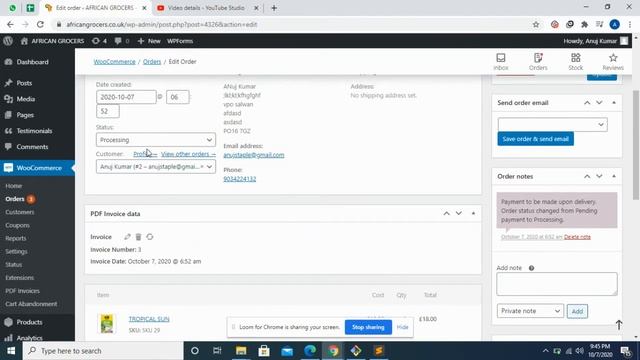Open WooCommerce Home submenu
The image size is (640, 360).
tap(13, 186)
